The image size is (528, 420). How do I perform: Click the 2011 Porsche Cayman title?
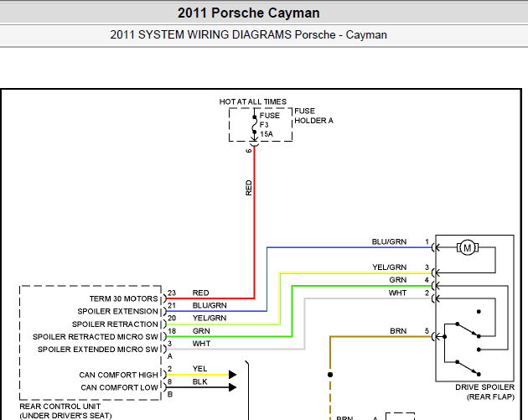pos(249,13)
